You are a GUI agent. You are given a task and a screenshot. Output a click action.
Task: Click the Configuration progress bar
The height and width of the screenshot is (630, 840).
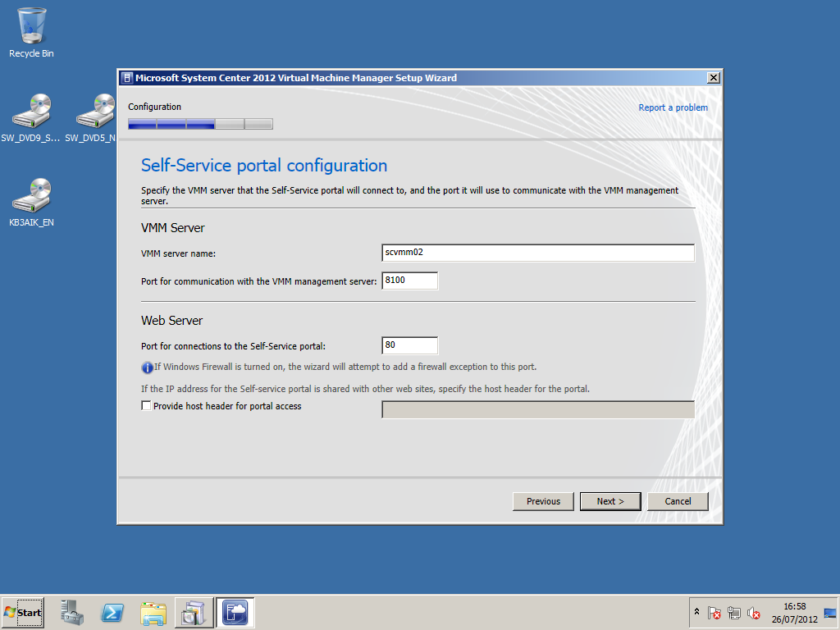pos(200,125)
